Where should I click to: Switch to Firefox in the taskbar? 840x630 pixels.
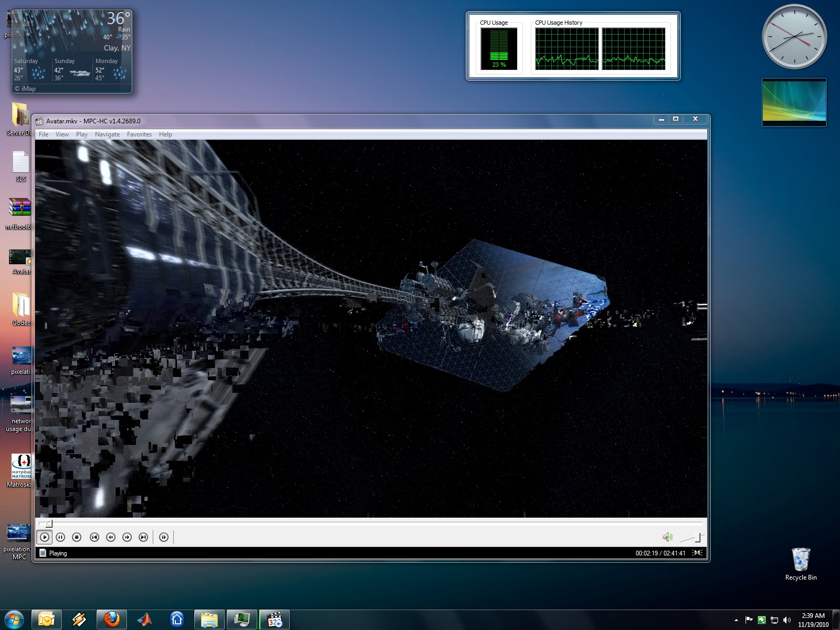pyautogui.click(x=112, y=620)
